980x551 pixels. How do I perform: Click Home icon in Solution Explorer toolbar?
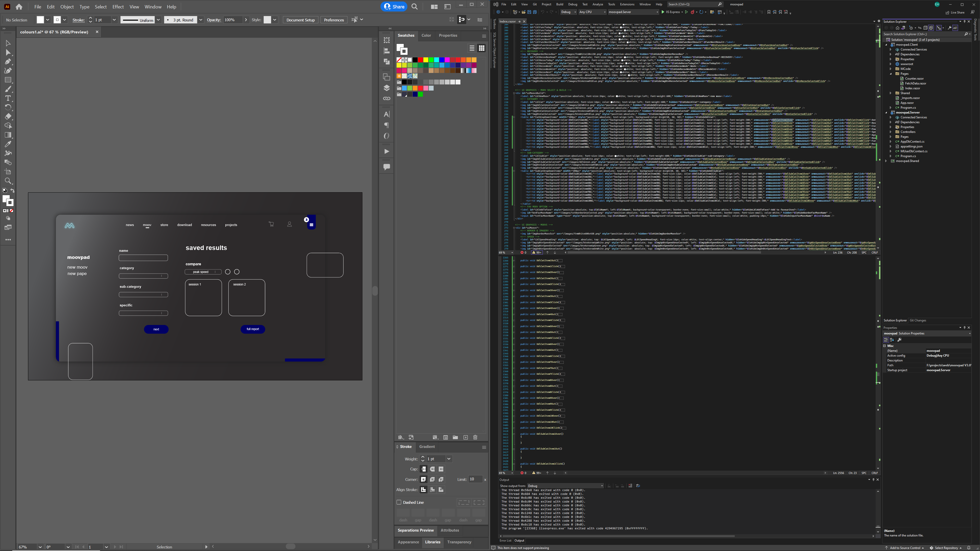tap(898, 28)
